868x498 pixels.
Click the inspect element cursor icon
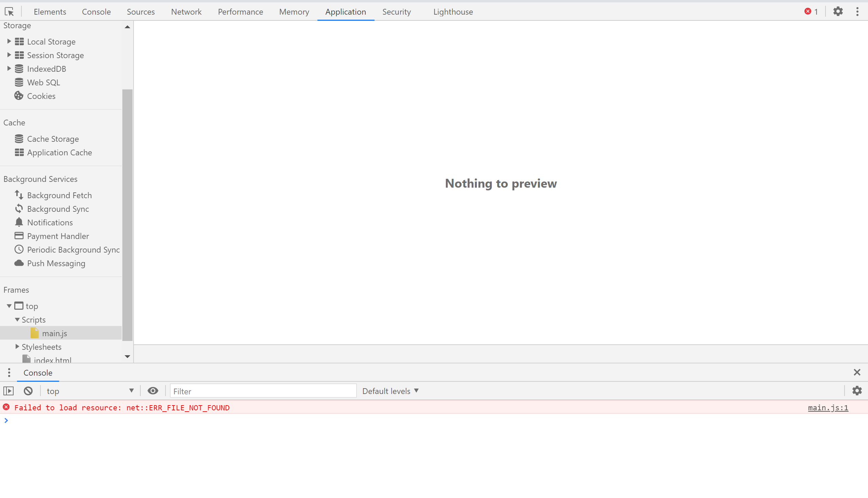(9, 12)
